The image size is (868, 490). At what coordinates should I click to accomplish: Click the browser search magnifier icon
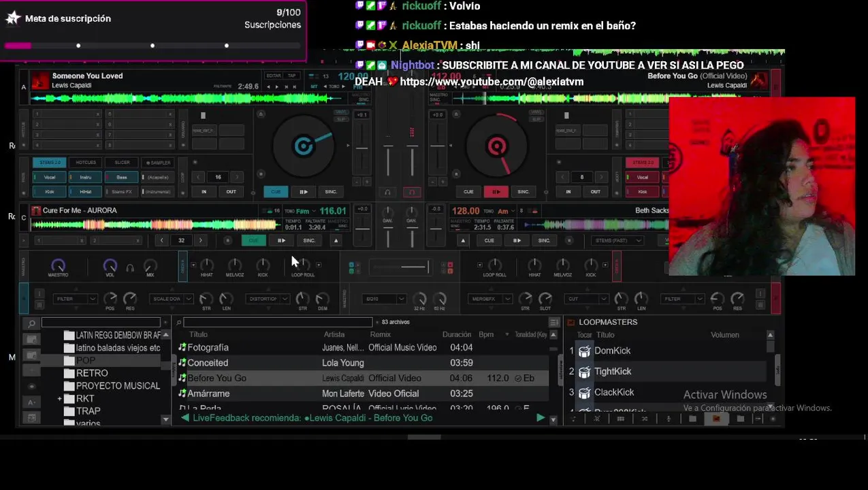(31, 323)
